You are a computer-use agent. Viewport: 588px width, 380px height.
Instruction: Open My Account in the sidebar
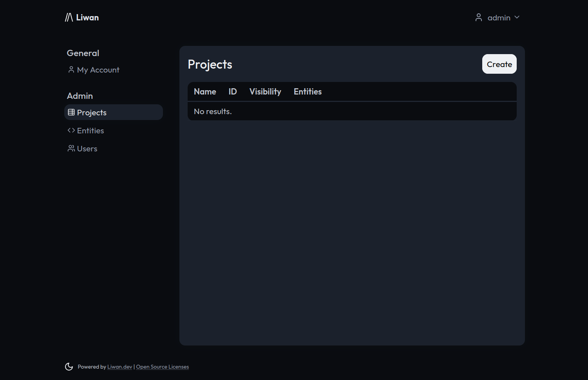(x=98, y=70)
